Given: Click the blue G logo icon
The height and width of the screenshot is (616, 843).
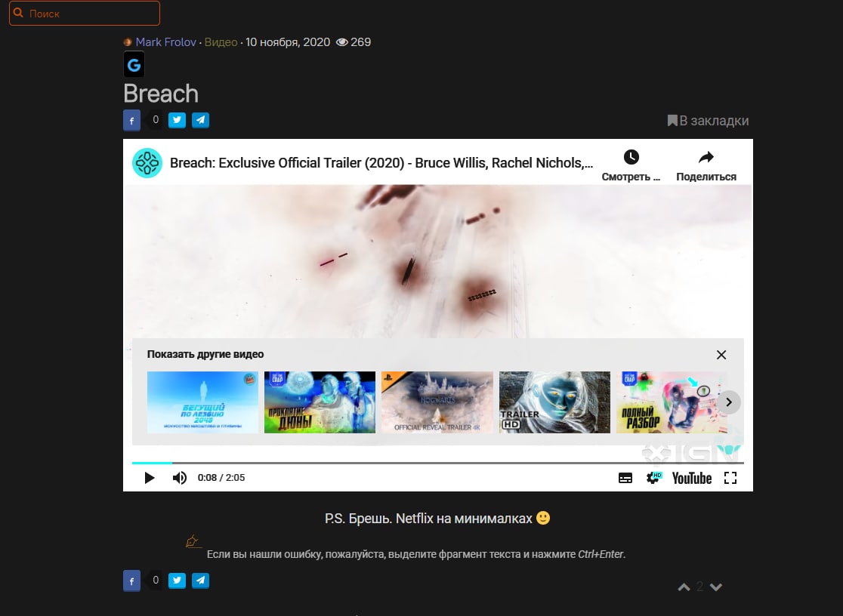Looking at the screenshot, I should (x=134, y=64).
